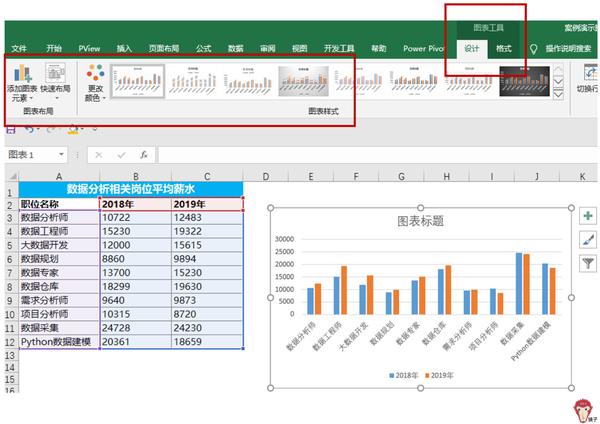Click the Switch Row/Column (切换行) icon

590,73
